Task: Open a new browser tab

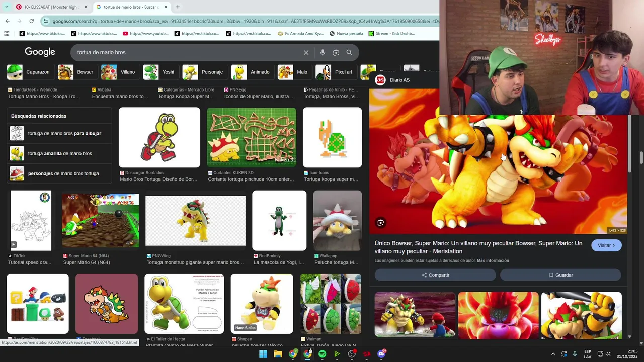Action: pyautogui.click(x=178, y=7)
